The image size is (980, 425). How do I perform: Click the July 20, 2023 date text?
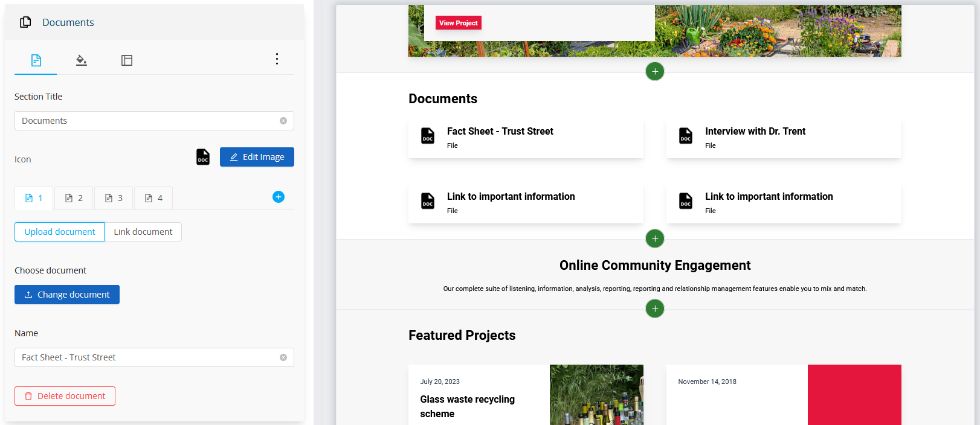(440, 382)
